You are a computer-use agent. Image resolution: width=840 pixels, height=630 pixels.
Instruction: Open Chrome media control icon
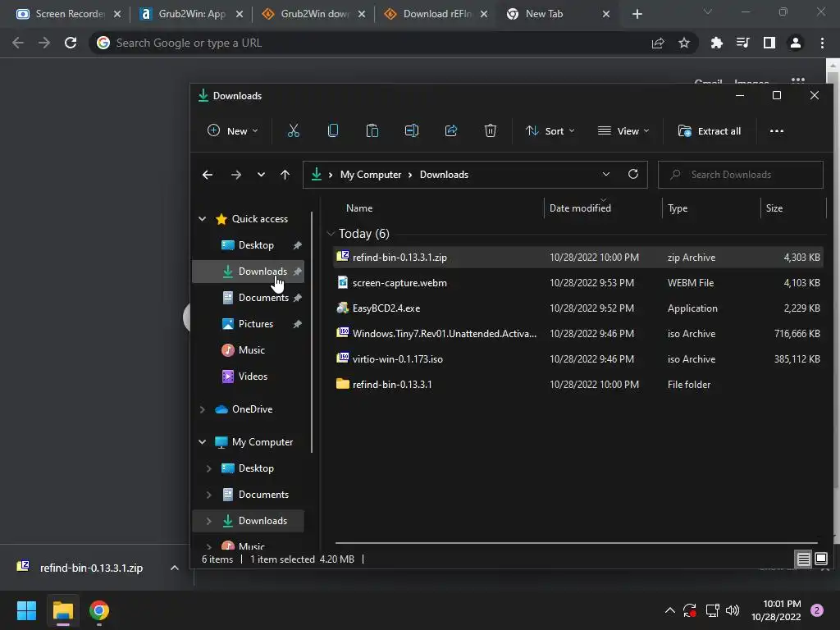(742, 43)
